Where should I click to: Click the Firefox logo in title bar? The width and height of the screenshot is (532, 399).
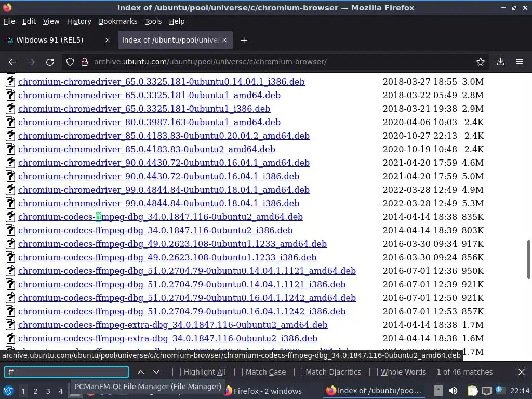tap(7, 7)
